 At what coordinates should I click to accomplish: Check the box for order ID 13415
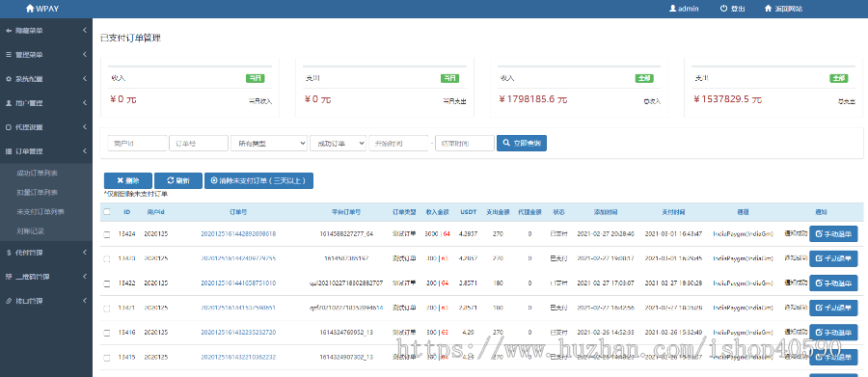107,358
